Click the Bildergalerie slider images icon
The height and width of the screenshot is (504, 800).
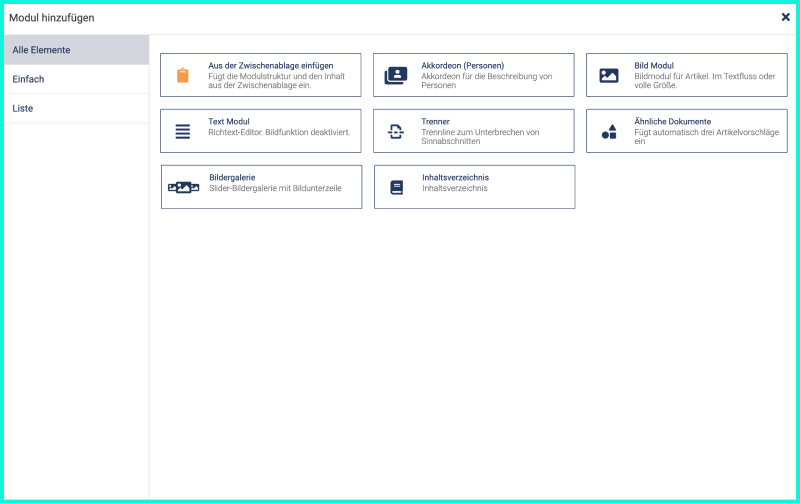[x=184, y=187]
